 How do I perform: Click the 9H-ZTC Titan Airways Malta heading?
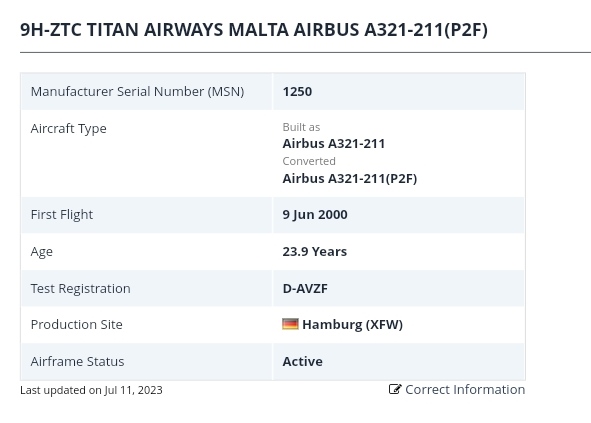coord(254,30)
